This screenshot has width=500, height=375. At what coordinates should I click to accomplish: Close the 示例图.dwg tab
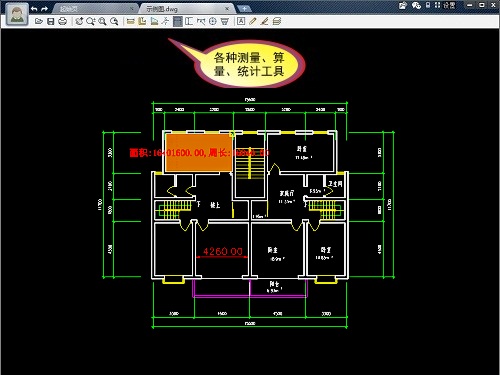[228, 9]
